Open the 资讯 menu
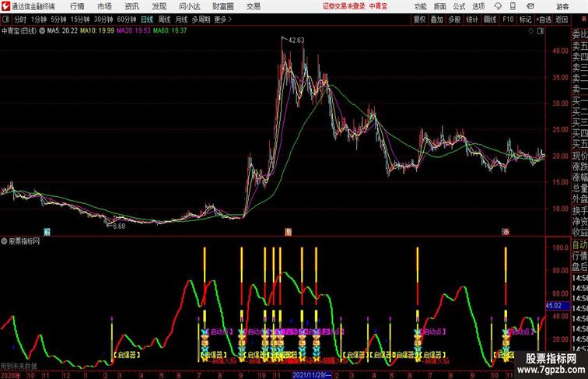The image size is (588, 379). point(132,6)
